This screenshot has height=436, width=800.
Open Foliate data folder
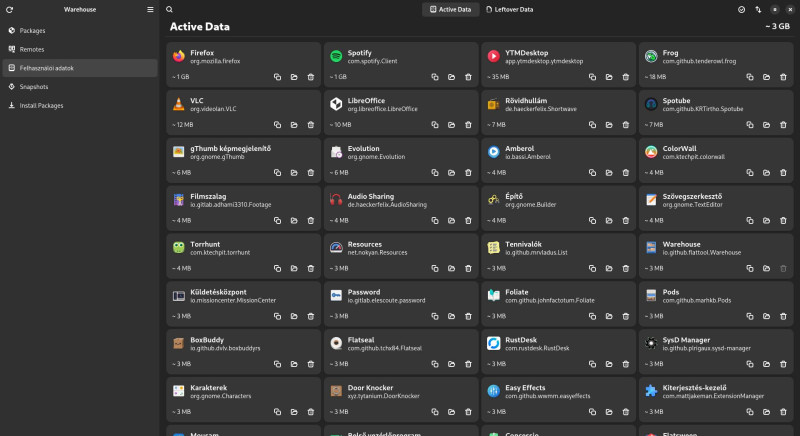(609, 316)
